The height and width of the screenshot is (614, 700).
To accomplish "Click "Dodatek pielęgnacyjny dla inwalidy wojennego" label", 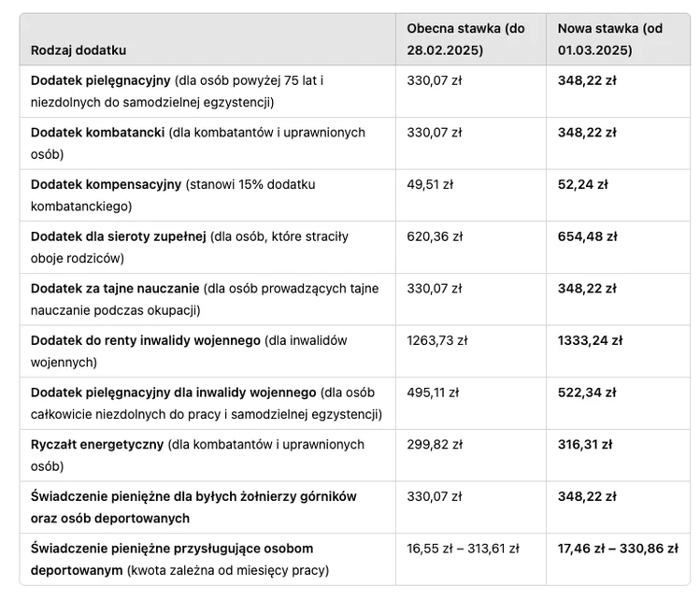I will [173, 393].
